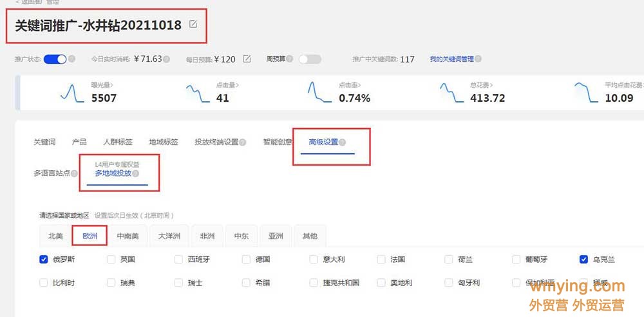The height and width of the screenshot is (317, 644).
Task: Check the 德国 checkbox
Action: (246, 260)
